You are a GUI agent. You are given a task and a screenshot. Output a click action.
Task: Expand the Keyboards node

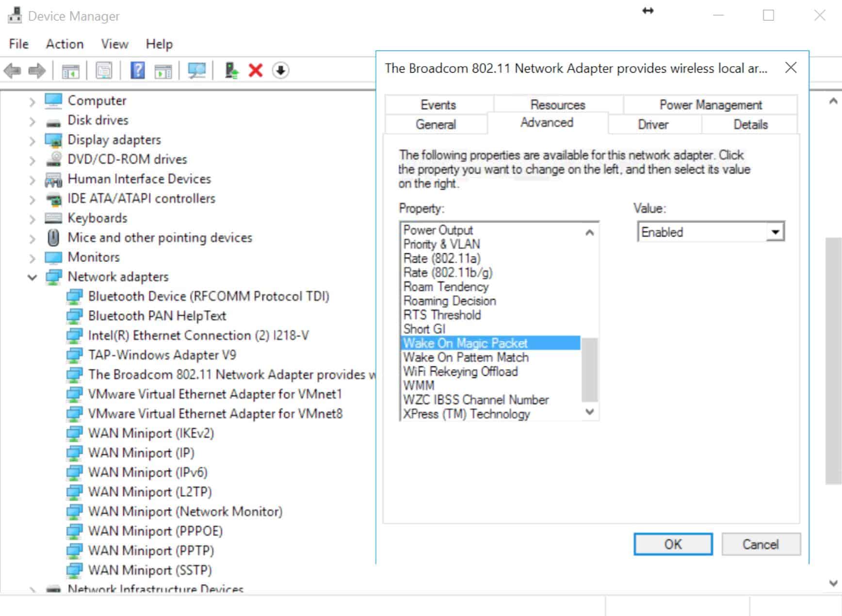coord(32,219)
